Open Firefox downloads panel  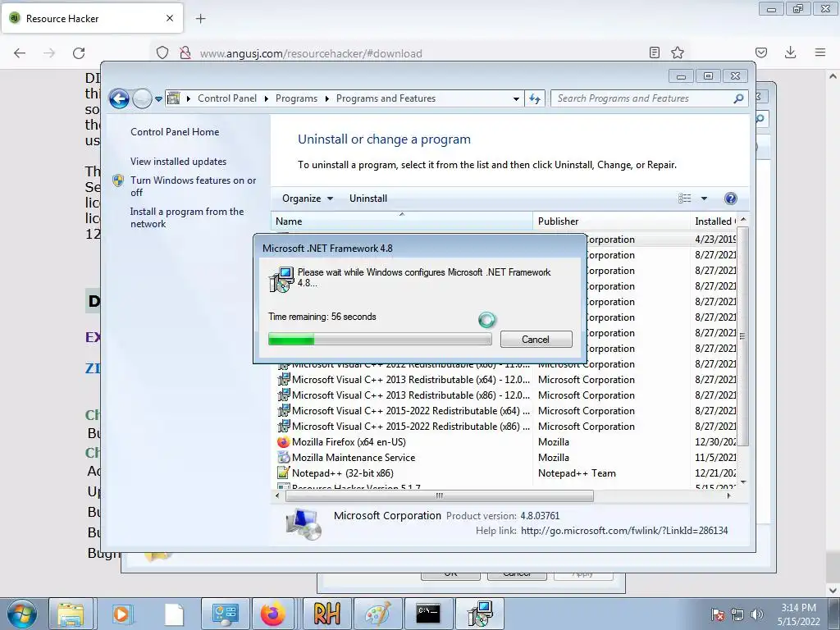(790, 52)
